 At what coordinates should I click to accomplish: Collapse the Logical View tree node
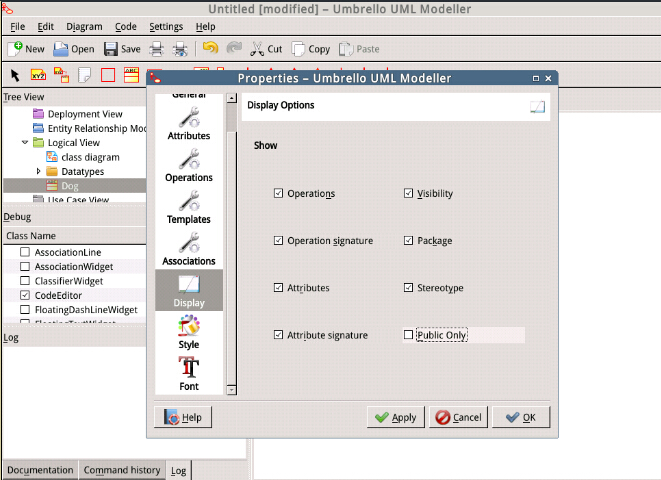tap(25, 142)
